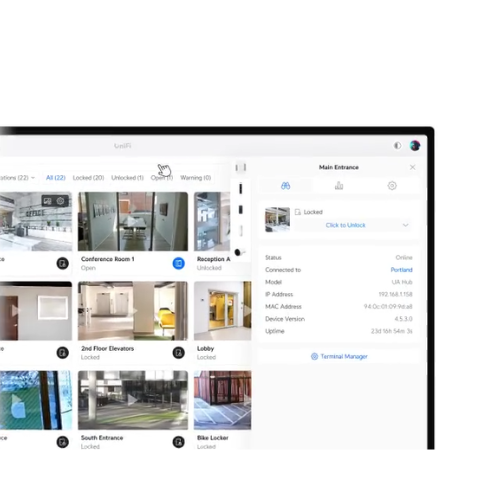Select the Open (1) filter tab
Viewport: 500px width, 500px height.
coord(162,178)
